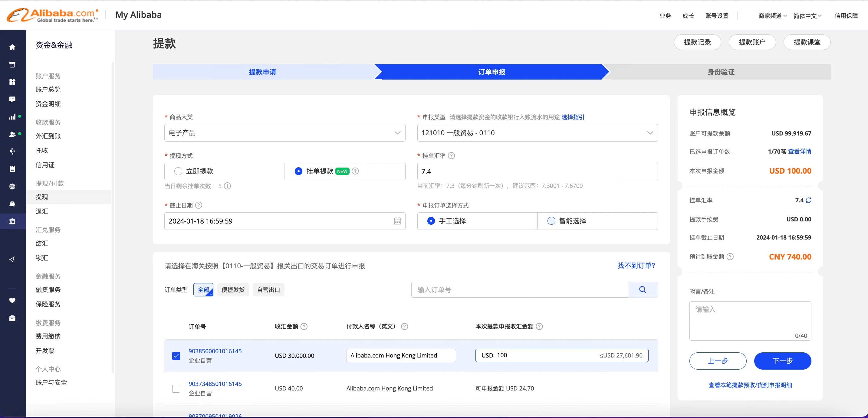
Task: Open the 找不到订单? link
Action: pos(636,266)
